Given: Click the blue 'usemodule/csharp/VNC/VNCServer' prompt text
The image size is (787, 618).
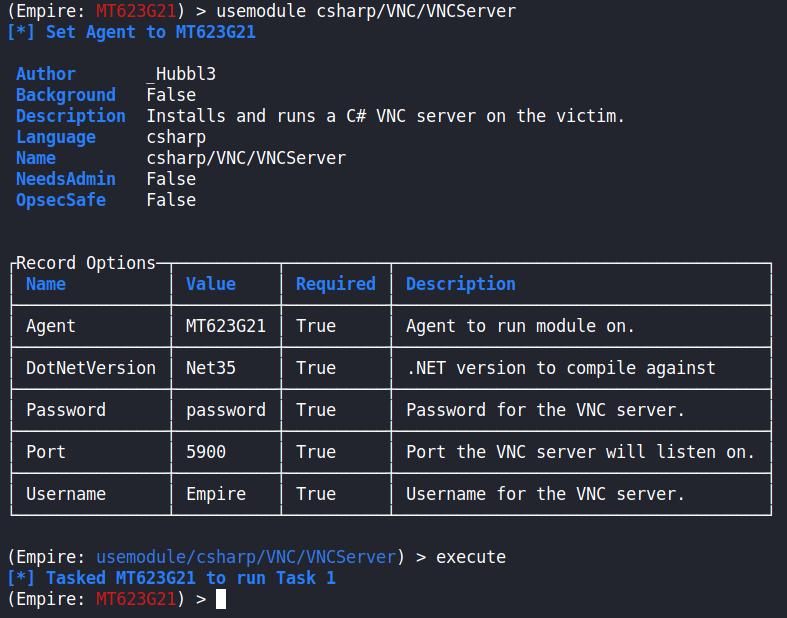Looking at the screenshot, I should pyautogui.click(x=246, y=557).
